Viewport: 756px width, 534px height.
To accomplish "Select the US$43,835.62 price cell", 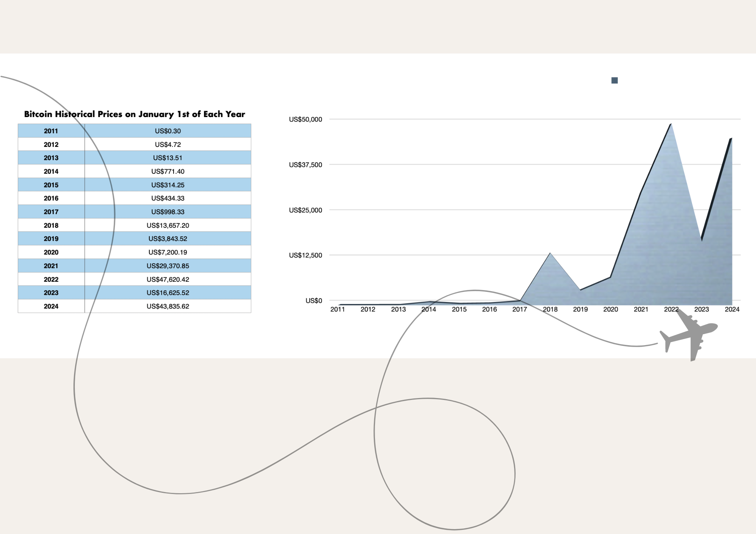I will (x=168, y=306).
